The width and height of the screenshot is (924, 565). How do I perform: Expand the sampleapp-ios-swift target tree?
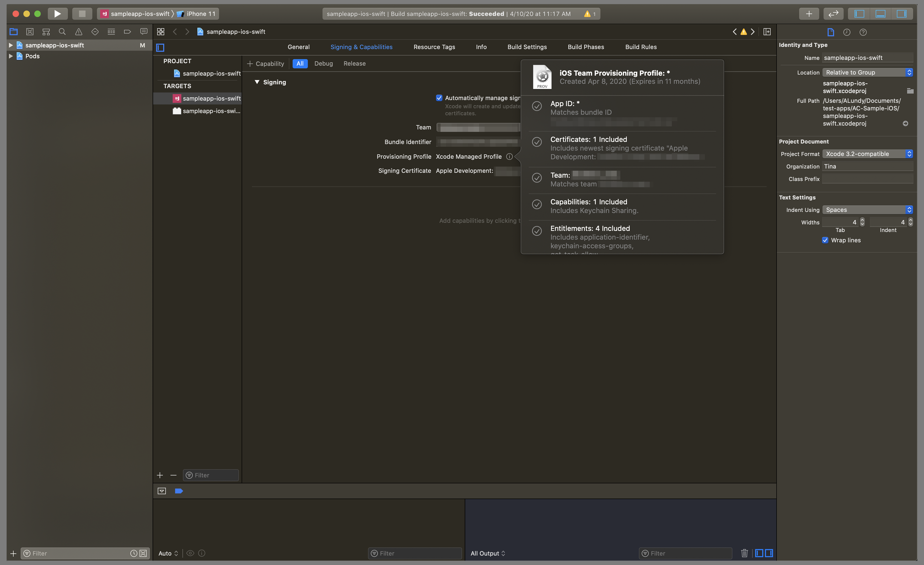tap(9, 45)
